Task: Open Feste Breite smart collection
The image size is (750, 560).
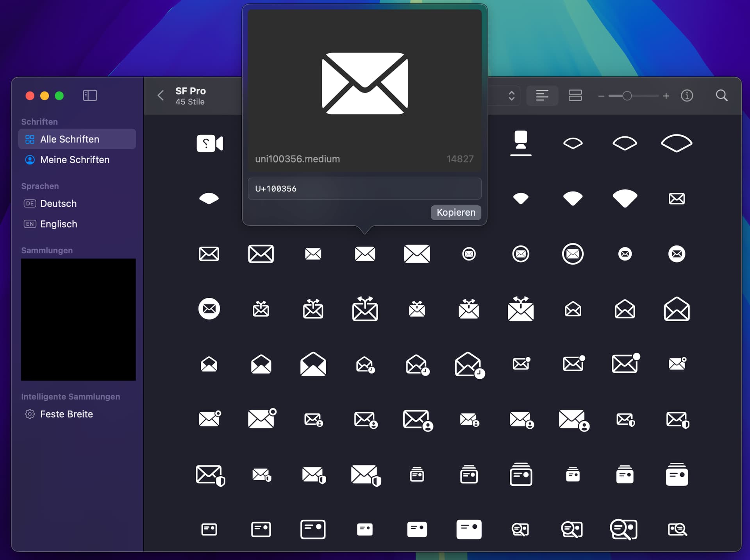Action: point(66,414)
